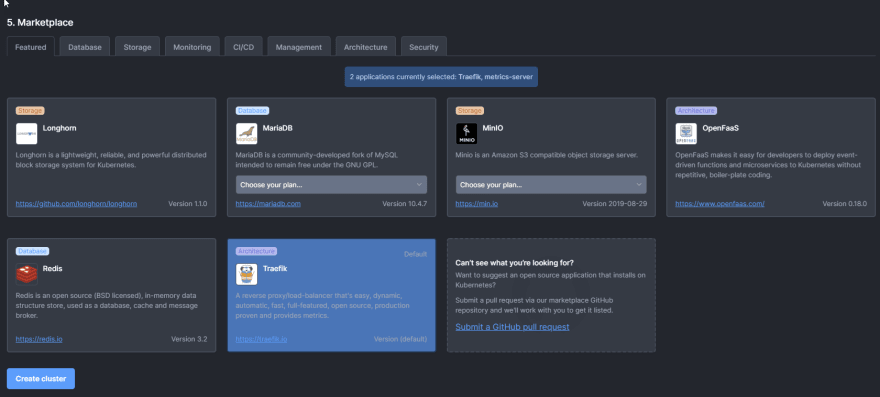Image resolution: width=880 pixels, height=397 pixels.
Task: Click Version 0.18.0 on OpenFaaS card
Action: (845, 204)
